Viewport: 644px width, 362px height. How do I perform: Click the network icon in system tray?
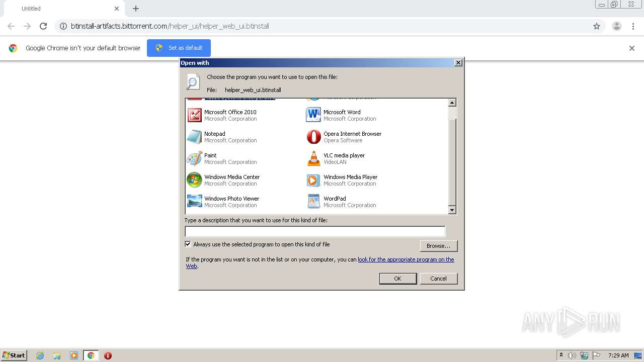(x=584, y=355)
